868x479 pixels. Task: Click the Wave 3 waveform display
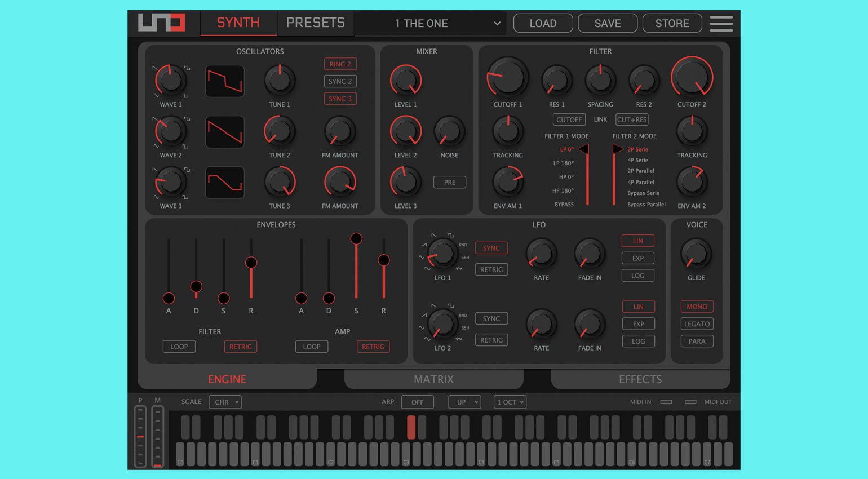tap(225, 183)
